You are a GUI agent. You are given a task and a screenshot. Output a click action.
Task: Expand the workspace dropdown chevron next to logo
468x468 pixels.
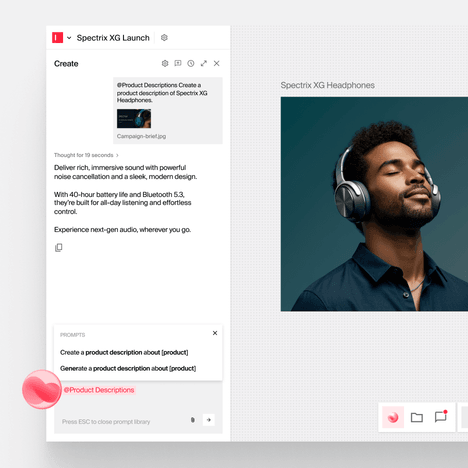(69, 38)
